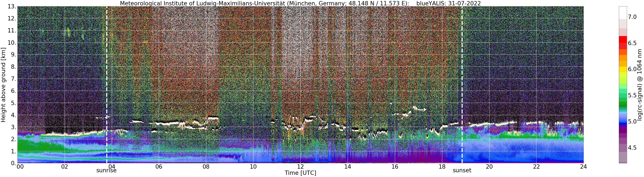This screenshot has height=177, width=644.
Task: Click the colorbar tick label '5.5'
Action: click(632, 95)
